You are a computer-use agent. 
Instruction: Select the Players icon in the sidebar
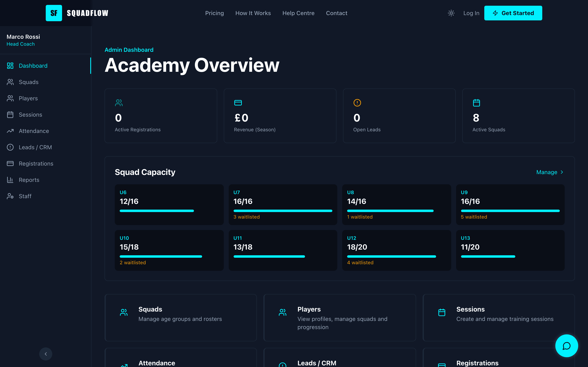point(10,98)
